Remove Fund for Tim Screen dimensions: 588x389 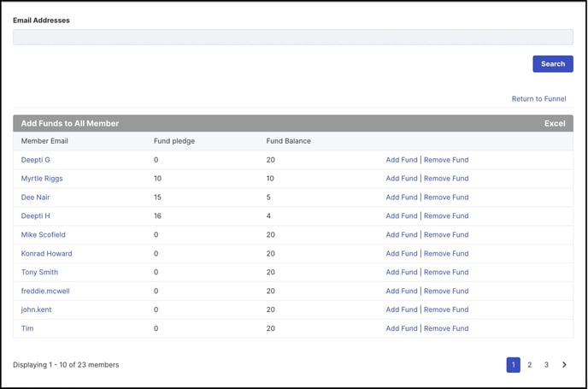pyautogui.click(x=446, y=328)
